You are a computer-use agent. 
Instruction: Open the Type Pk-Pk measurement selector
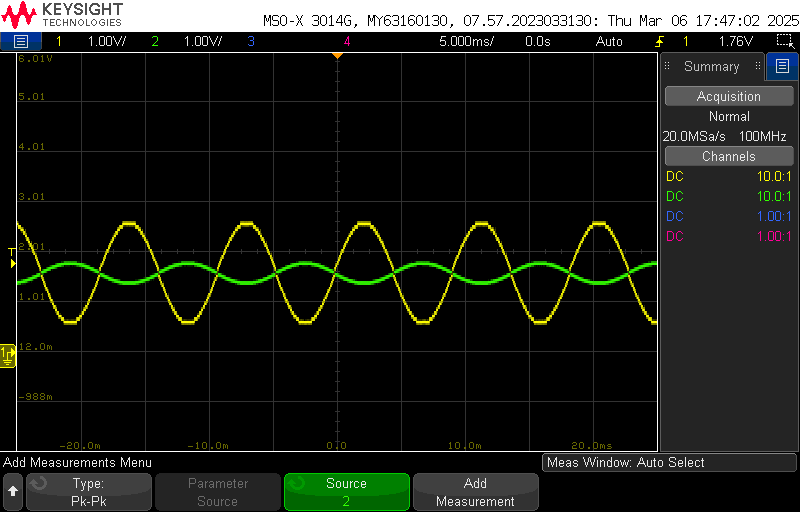point(89,492)
